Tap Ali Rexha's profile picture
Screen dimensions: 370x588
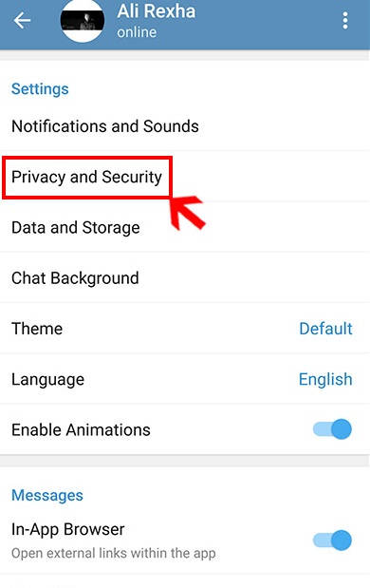click(83, 21)
